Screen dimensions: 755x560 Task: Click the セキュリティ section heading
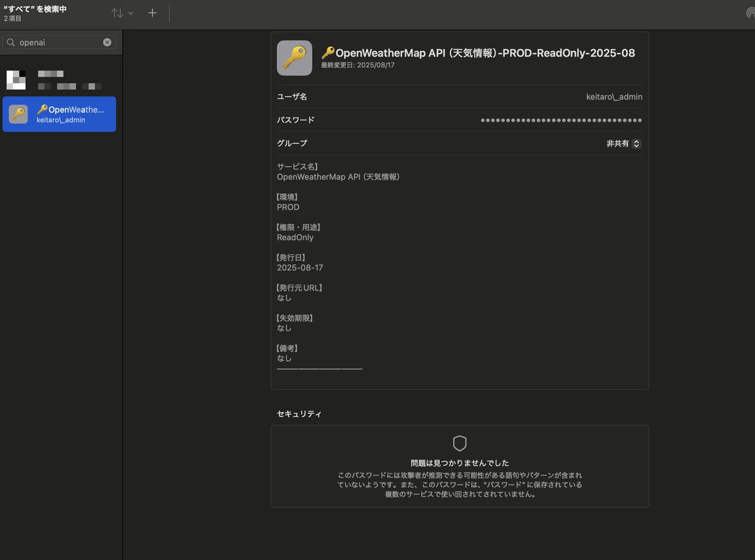(x=299, y=414)
